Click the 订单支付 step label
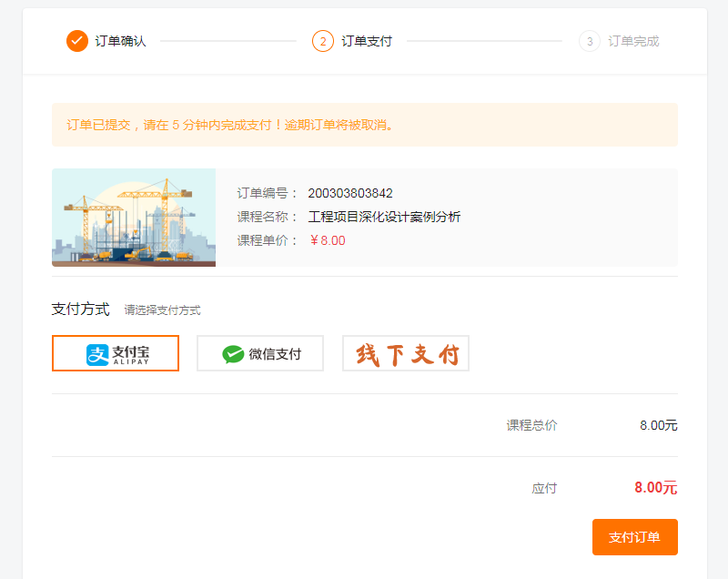 pos(367,41)
